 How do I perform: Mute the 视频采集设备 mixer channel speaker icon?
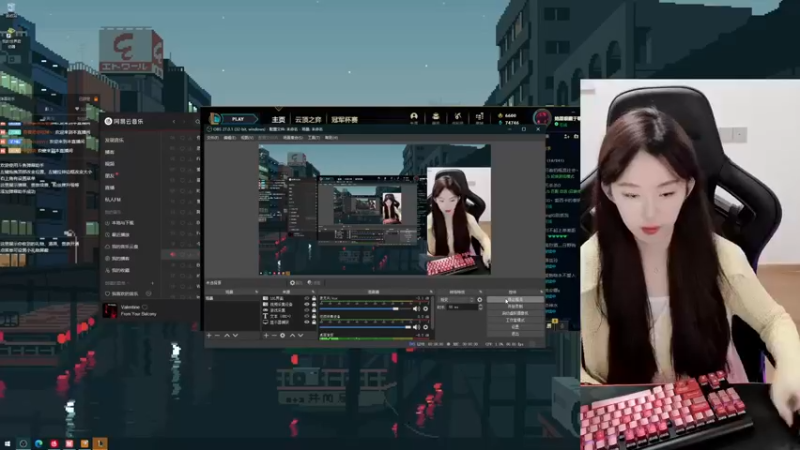click(416, 327)
